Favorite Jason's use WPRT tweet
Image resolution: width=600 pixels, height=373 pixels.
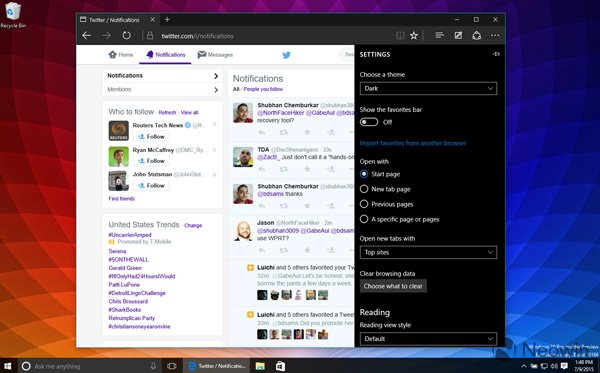[307, 250]
